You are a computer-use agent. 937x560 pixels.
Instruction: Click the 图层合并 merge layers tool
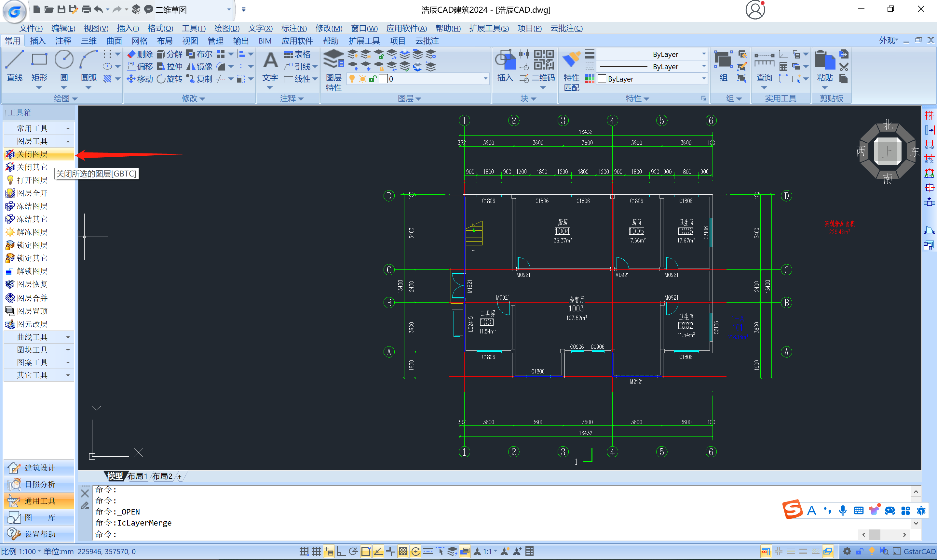(32, 298)
